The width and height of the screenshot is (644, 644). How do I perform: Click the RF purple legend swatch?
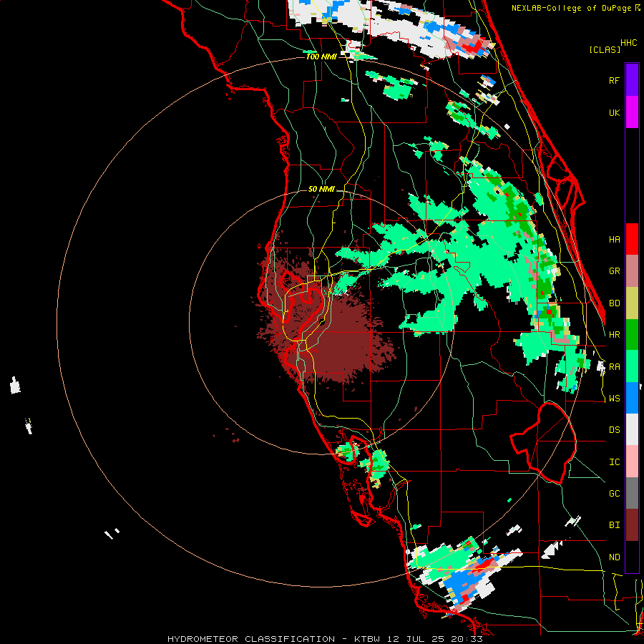pyautogui.click(x=632, y=80)
